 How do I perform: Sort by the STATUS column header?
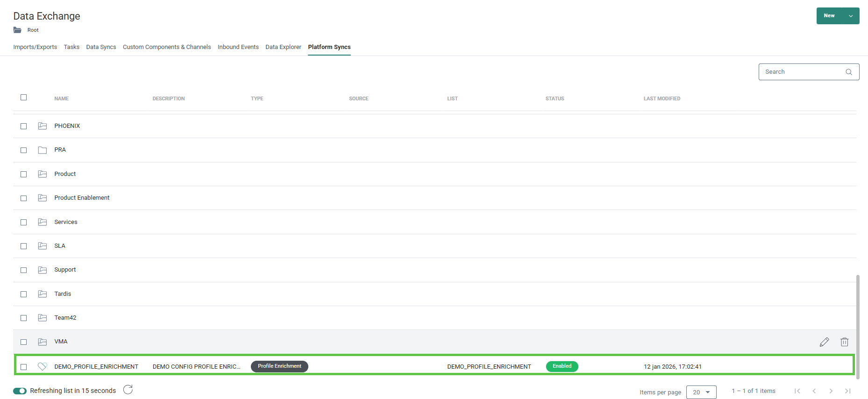pyautogui.click(x=555, y=99)
